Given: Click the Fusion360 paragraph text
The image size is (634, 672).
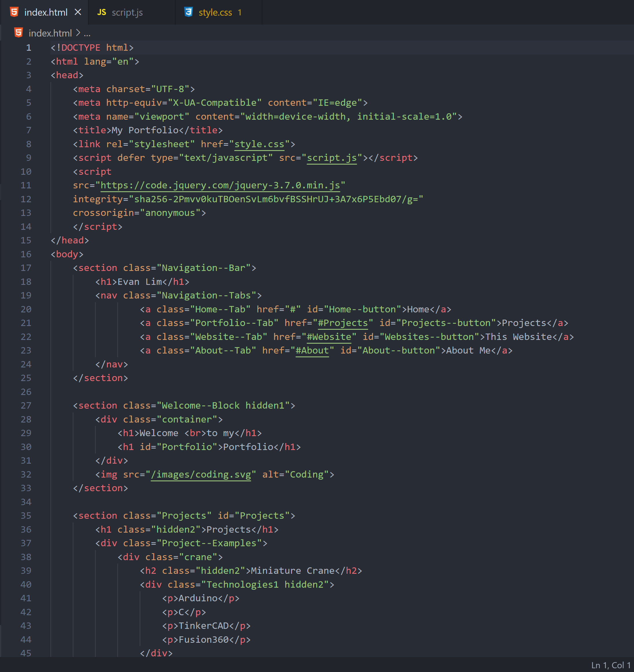Looking at the screenshot, I should pyautogui.click(x=203, y=640).
